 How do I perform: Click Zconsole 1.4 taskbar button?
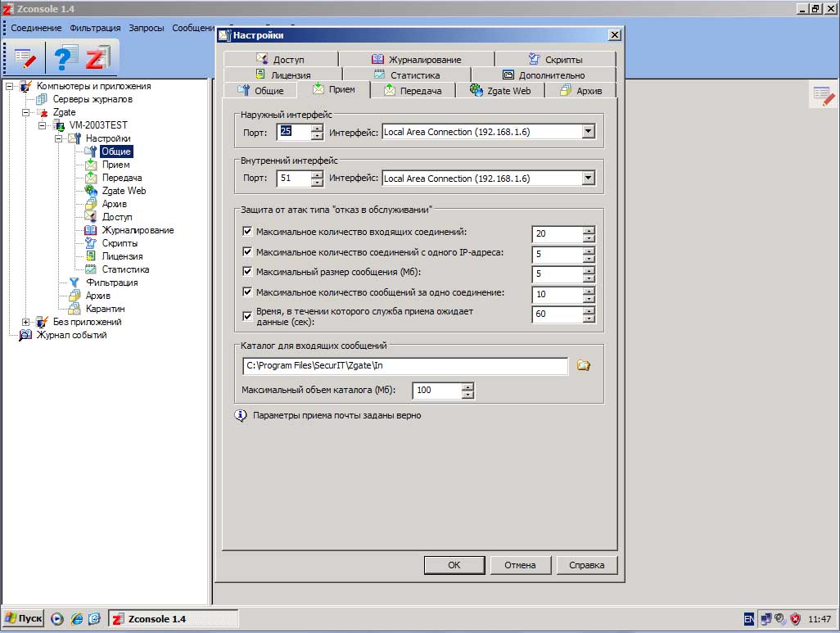pyautogui.click(x=174, y=619)
